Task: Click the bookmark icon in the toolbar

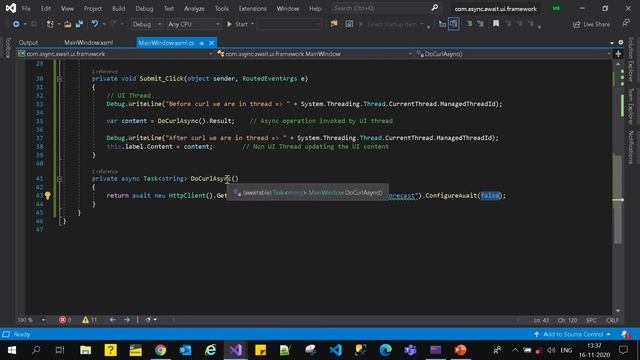Action: click(x=496, y=24)
